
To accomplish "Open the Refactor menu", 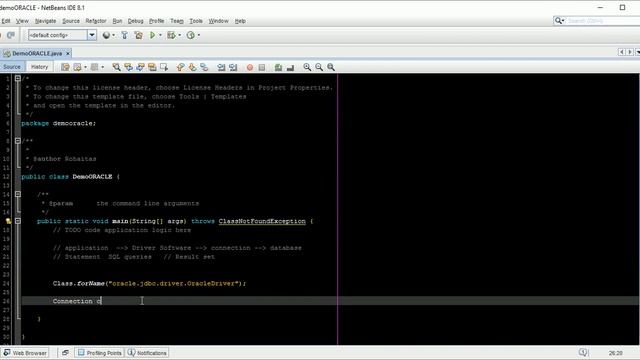I will pyautogui.click(x=96, y=21).
